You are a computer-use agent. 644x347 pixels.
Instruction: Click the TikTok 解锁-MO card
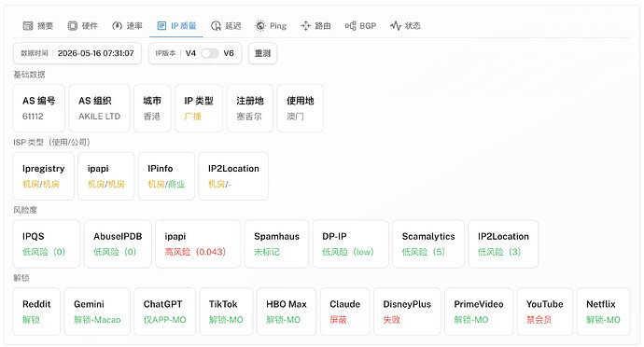click(x=226, y=312)
